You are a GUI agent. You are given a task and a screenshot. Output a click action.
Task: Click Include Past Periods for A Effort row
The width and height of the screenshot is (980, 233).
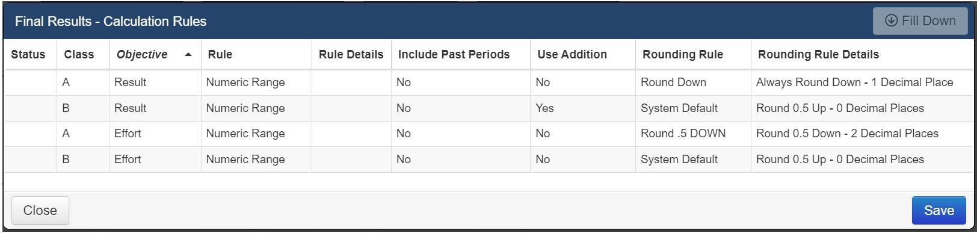pos(460,134)
